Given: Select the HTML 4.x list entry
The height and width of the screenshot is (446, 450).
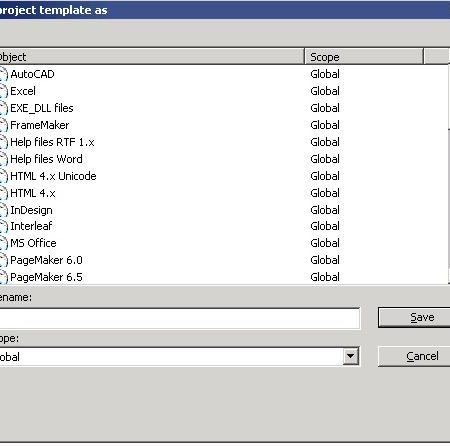Looking at the screenshot, I should (x=33, y=193).
